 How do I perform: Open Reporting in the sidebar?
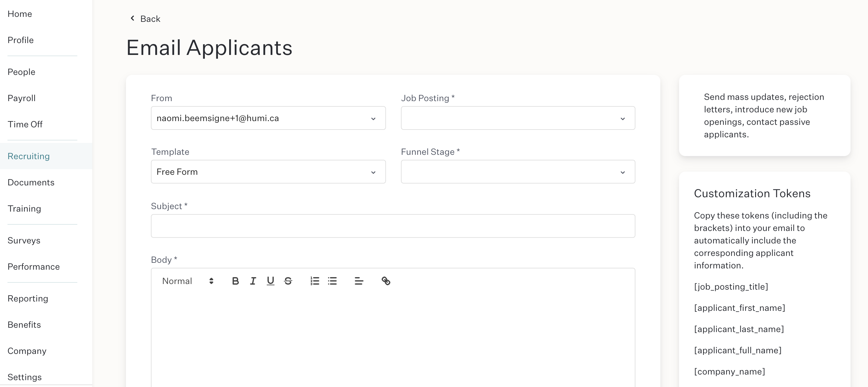click(x=28, y=299)
